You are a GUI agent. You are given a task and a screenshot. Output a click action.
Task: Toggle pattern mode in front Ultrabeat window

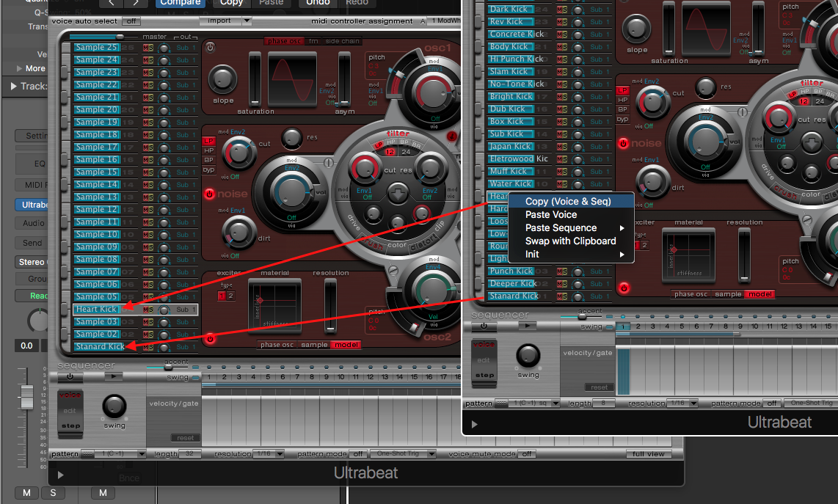click(x=772, y=403)
